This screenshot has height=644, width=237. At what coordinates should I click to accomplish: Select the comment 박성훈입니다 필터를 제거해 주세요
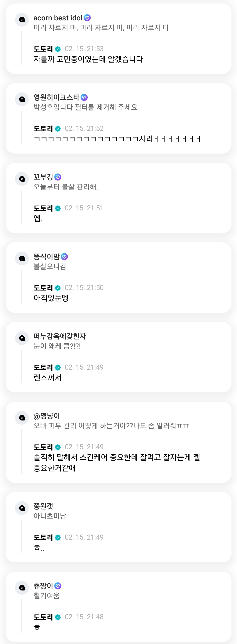(86, 107)
